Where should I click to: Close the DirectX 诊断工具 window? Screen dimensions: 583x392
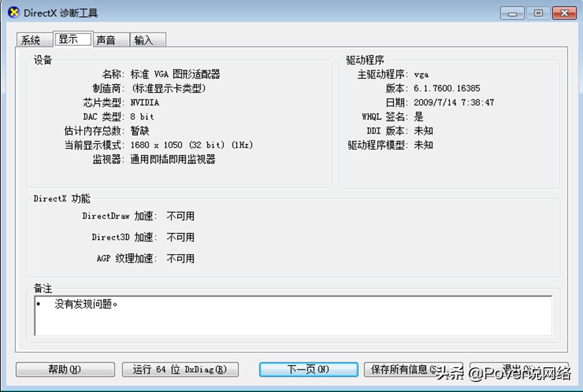click(564, 13)
